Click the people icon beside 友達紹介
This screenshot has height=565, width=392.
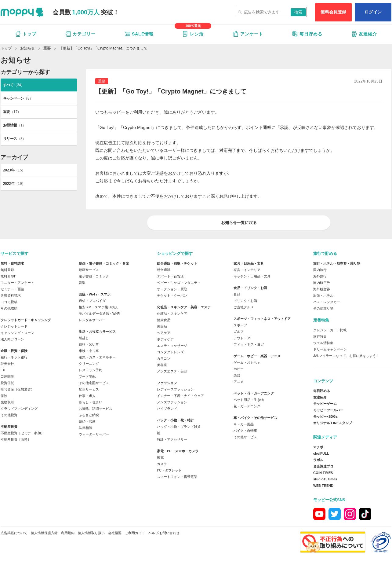click(354, 34)
